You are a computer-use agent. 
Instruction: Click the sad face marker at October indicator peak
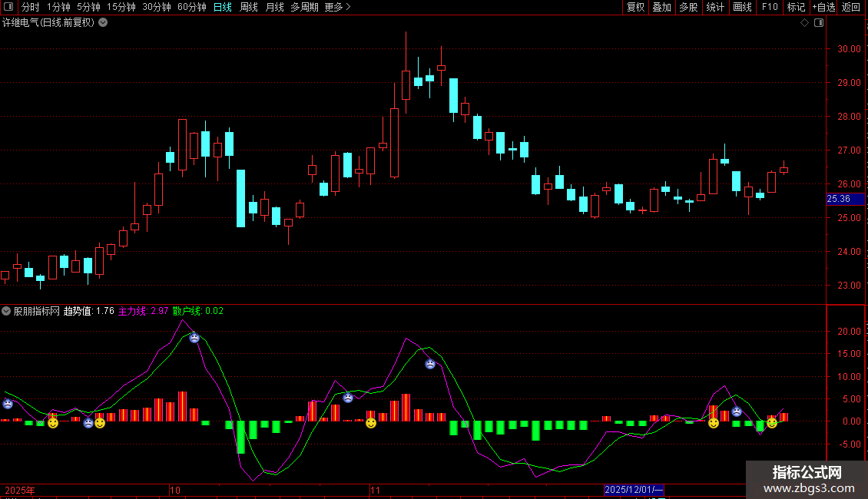coord(194,338)
